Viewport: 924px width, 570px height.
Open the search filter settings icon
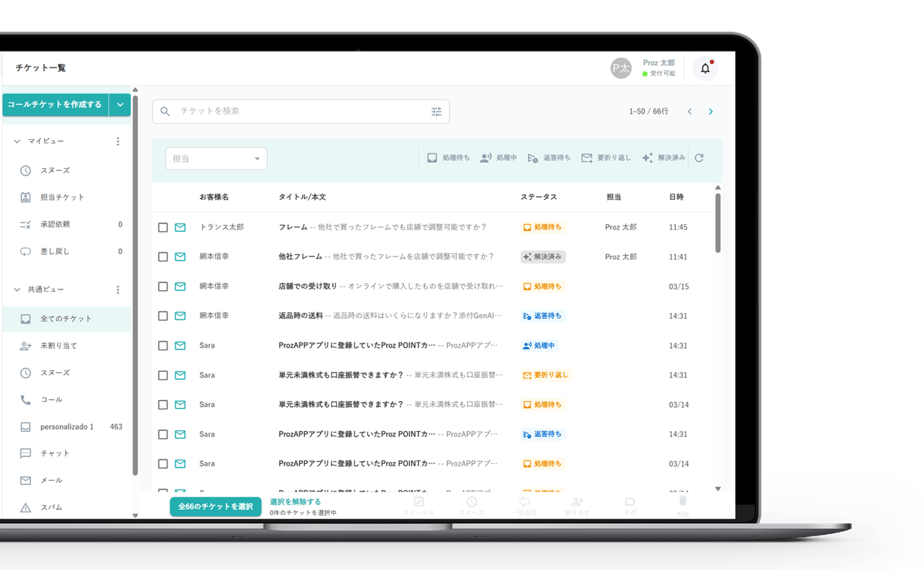pos(436,111)
